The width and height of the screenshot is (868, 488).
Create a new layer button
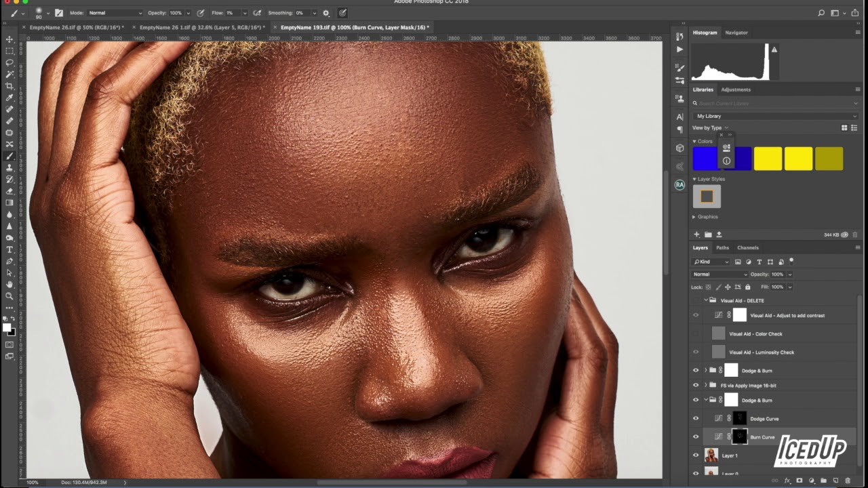point(835,481)
